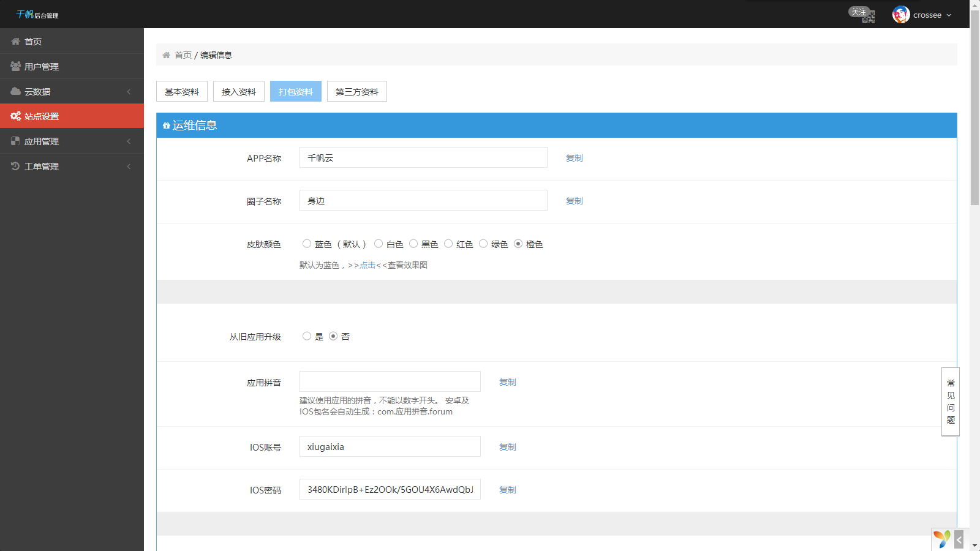The height and width of the screenshot is (551, 980).
Task: Expand the 云数据 submenu chevron
Action: point(129,91)
